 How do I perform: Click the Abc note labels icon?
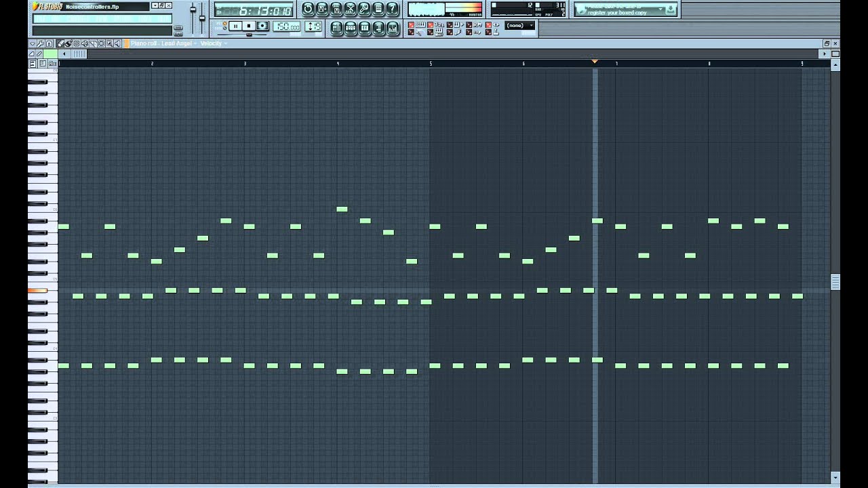click(52, 64)
